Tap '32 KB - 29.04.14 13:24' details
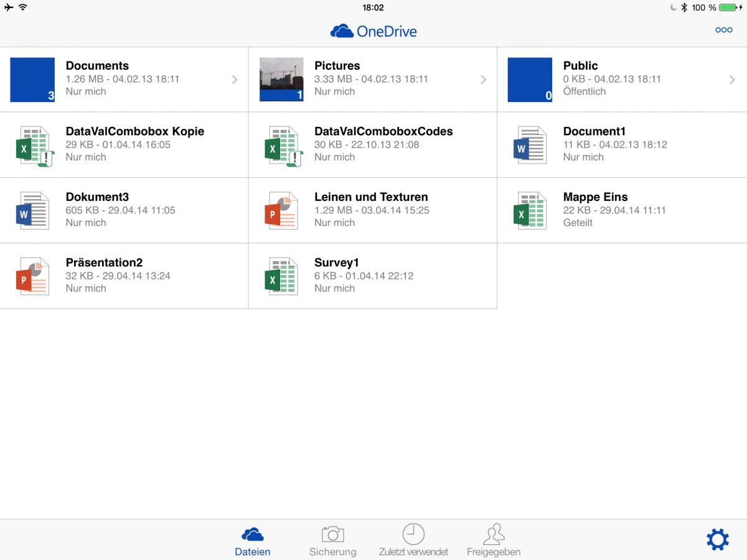This screenshot has width=747, height=560. click(x=118, y=276)
